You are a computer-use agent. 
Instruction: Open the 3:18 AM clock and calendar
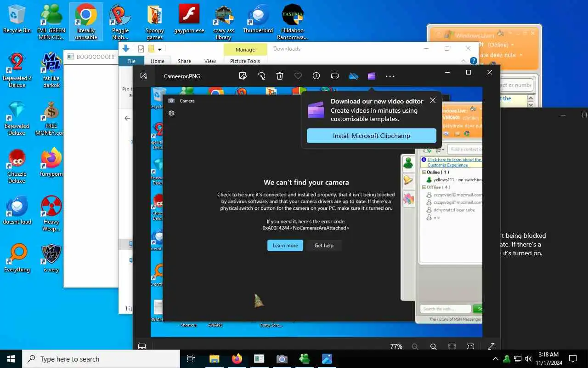click(x=548, y=359)
